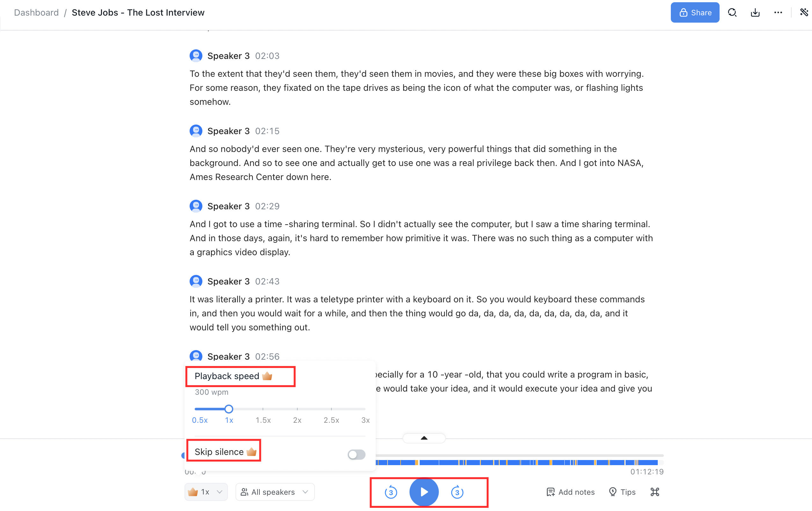Click the rewind 3 seconds icon

(x=390, y=492)
